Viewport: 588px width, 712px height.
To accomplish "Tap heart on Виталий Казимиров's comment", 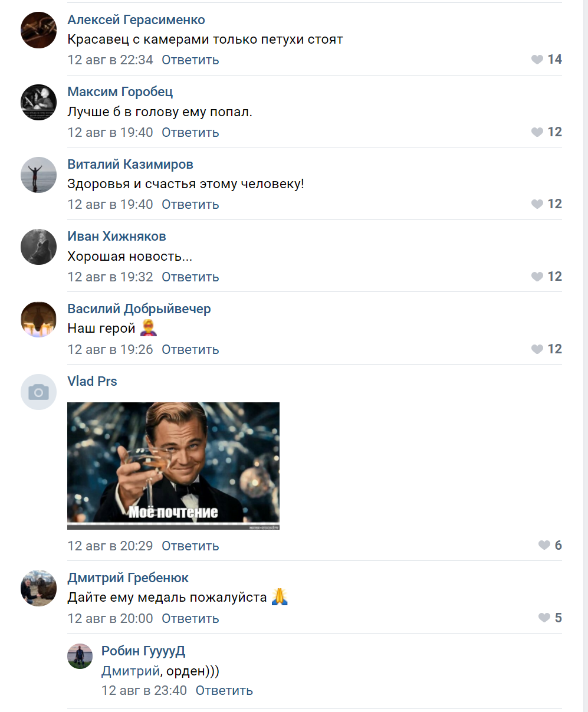I will point(537,204).
